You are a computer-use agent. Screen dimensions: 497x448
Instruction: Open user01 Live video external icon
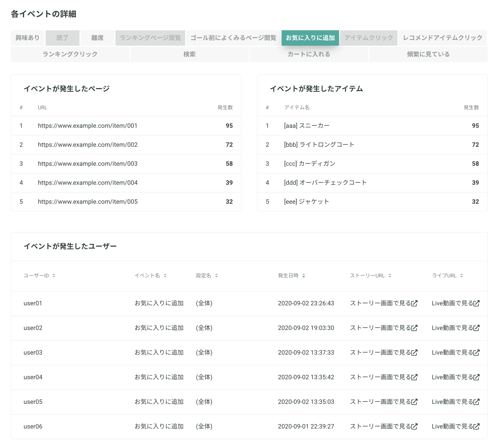[476, 303]
